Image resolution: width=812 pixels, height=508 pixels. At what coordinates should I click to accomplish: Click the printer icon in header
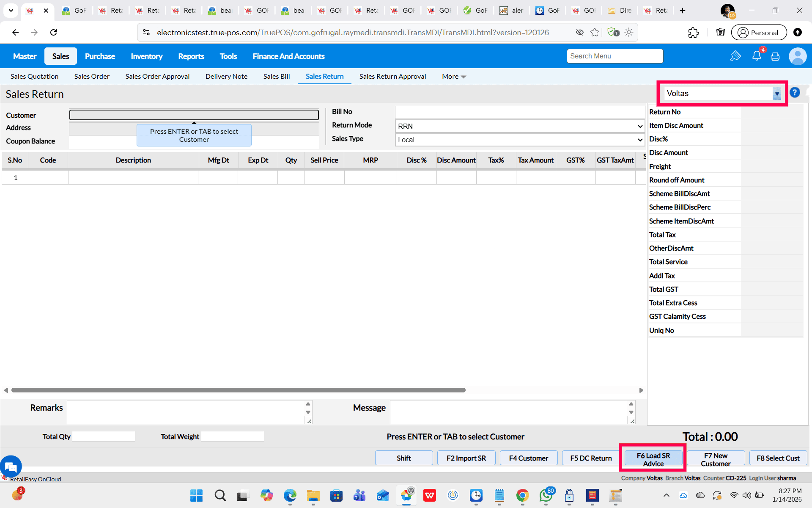[x=775, y=56]
